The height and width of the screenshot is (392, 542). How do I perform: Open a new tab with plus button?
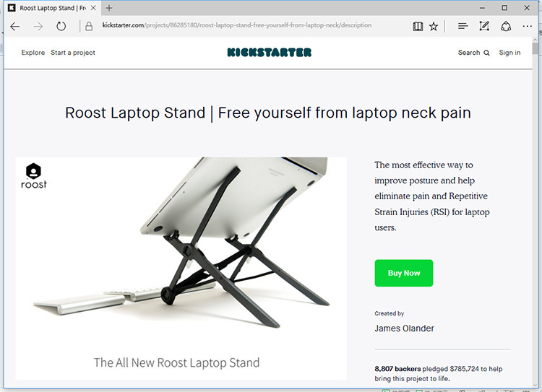coord(109,8)
